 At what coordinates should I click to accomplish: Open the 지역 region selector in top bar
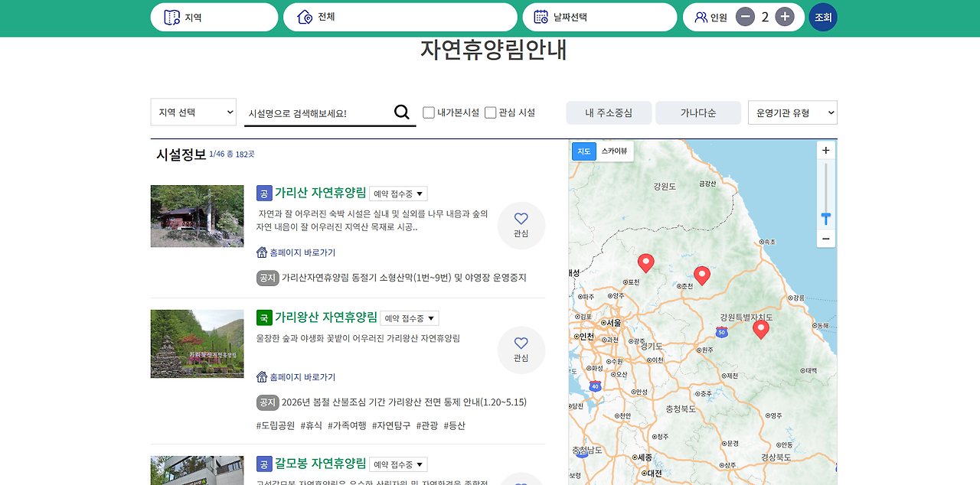click(x=214, y=17)
